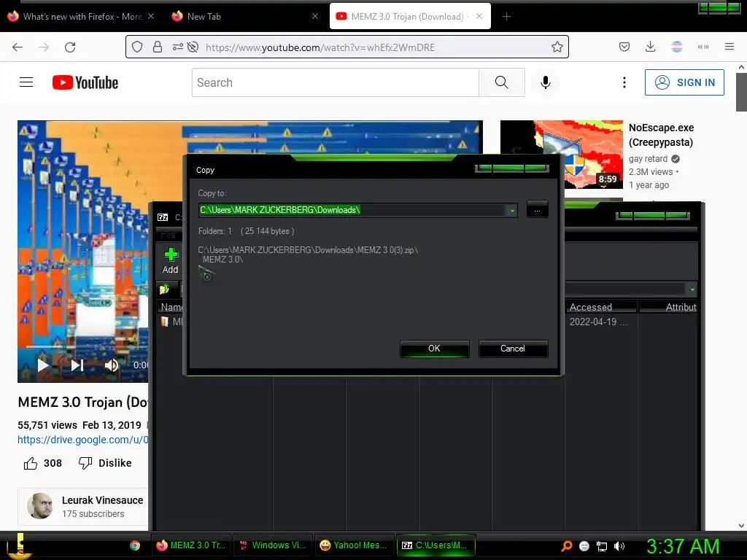Open the Start button on taskbar
The image size is (747, 560).
coord(19,545)
